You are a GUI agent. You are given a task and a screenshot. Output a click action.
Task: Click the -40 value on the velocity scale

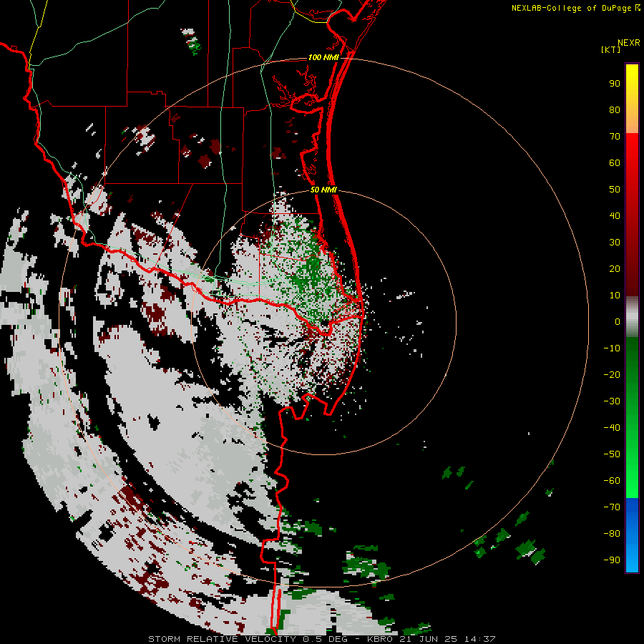click(612, 428)
